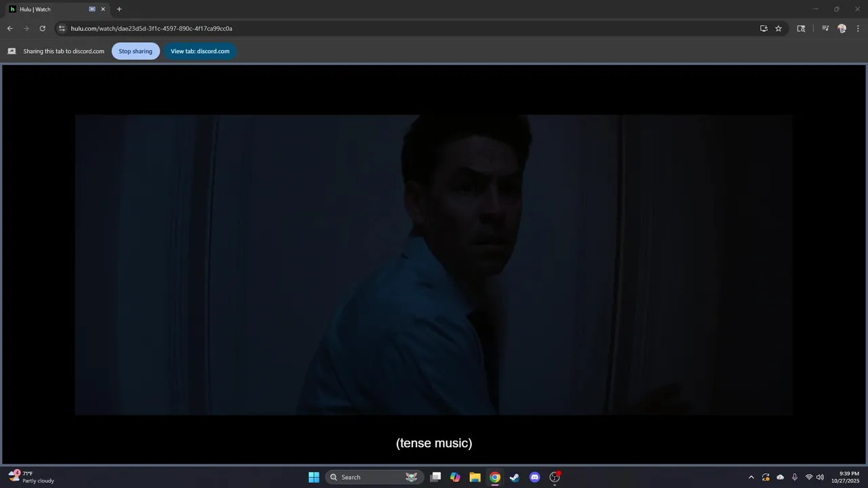
Task: Open the Windows Start menu
Action: (x=314, y=477)
